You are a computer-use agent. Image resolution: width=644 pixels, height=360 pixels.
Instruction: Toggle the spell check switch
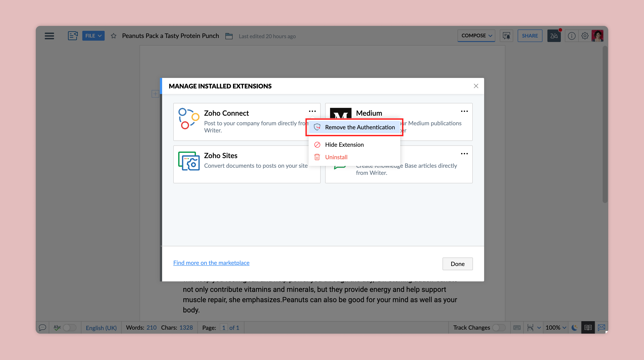click(x=70, y=328)
